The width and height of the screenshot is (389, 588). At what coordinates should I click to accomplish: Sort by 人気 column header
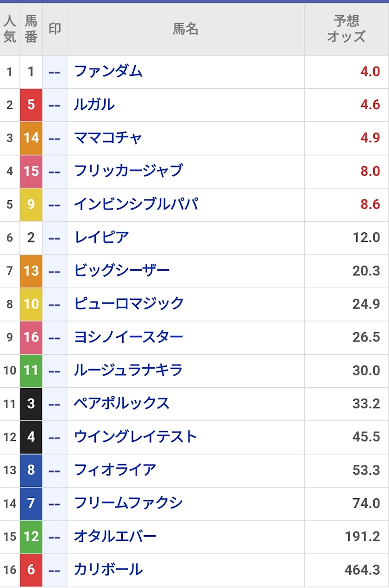pos(10,29)
